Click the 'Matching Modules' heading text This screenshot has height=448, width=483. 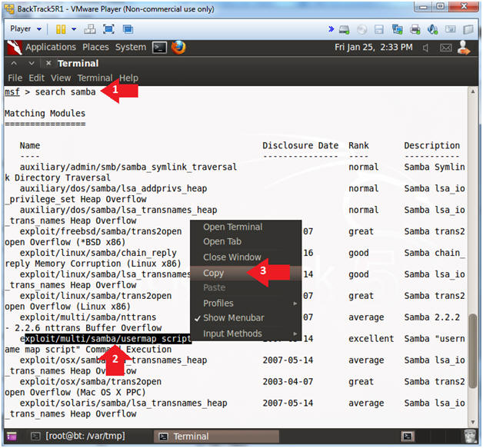[45, 114]
